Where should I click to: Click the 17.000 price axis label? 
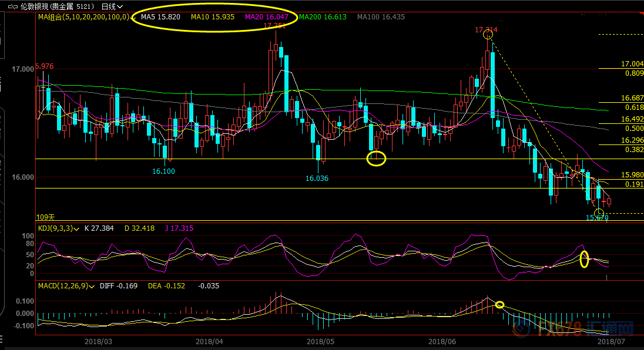22,69
